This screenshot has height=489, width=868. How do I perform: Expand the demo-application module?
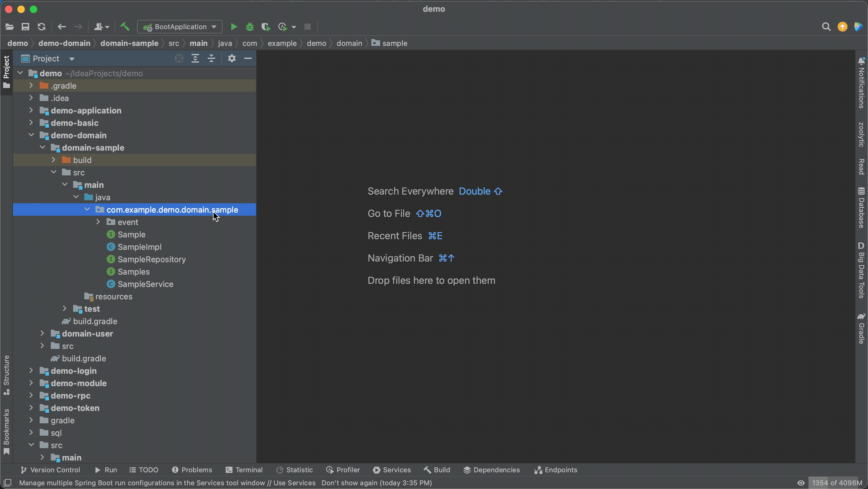pyautogui.click(x=31, y=110)
